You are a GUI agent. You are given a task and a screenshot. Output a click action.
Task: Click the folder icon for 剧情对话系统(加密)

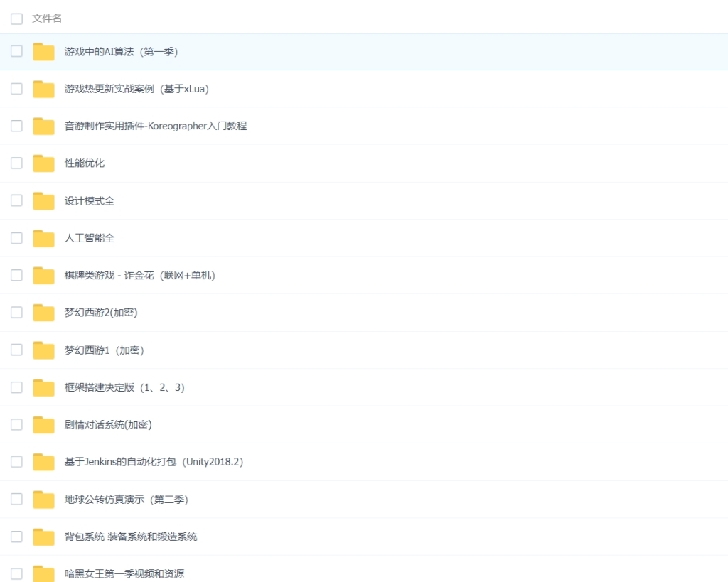(43, 424)
